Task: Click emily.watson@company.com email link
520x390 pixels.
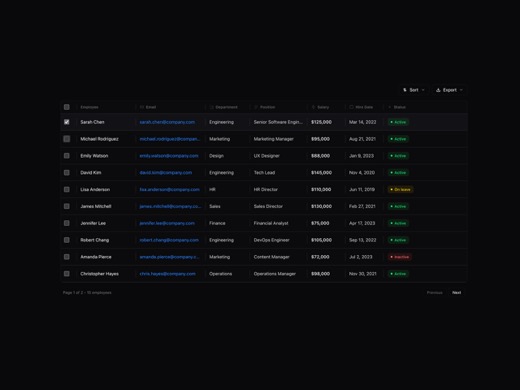Action: pyautogui.click(x=169, y=156)
